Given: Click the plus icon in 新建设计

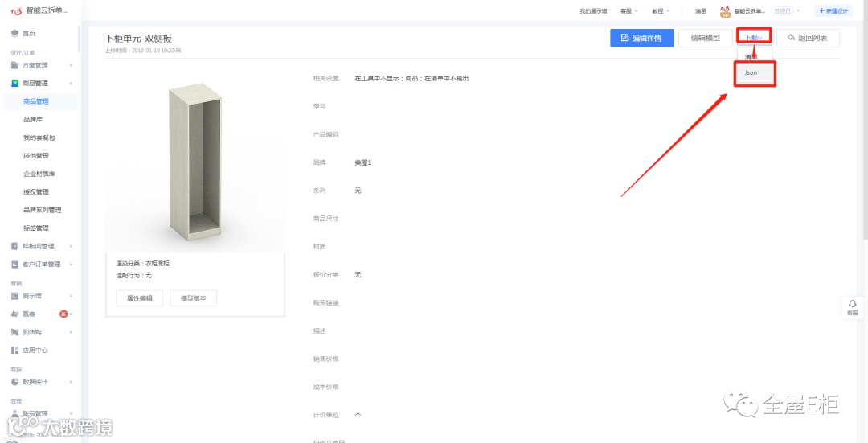Looking at the screenshot, I should coord(822,11).
